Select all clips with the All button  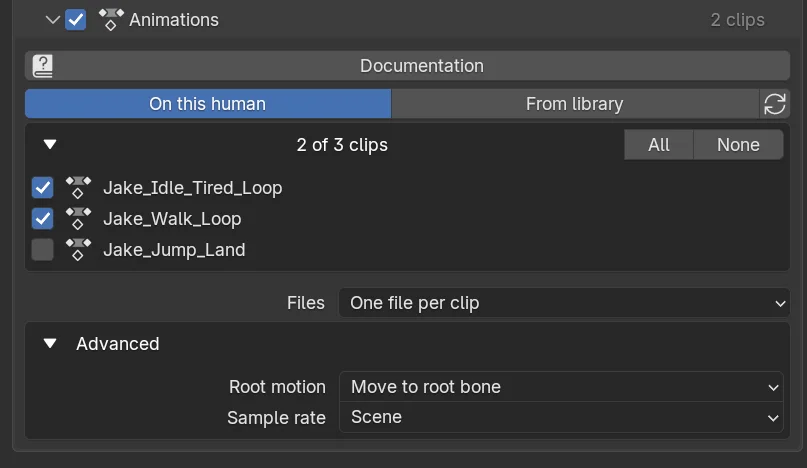tap(659, 145)
